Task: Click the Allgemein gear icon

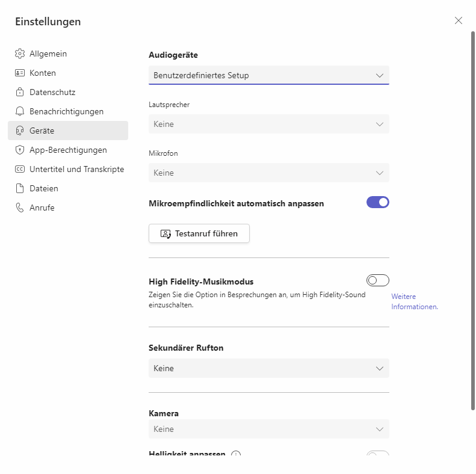Action: (19, 54)
